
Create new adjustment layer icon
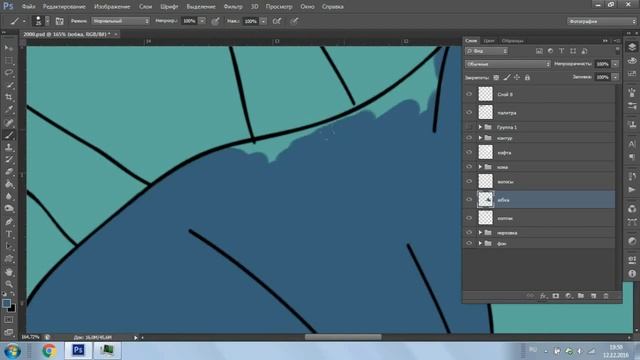pos(568,296)
